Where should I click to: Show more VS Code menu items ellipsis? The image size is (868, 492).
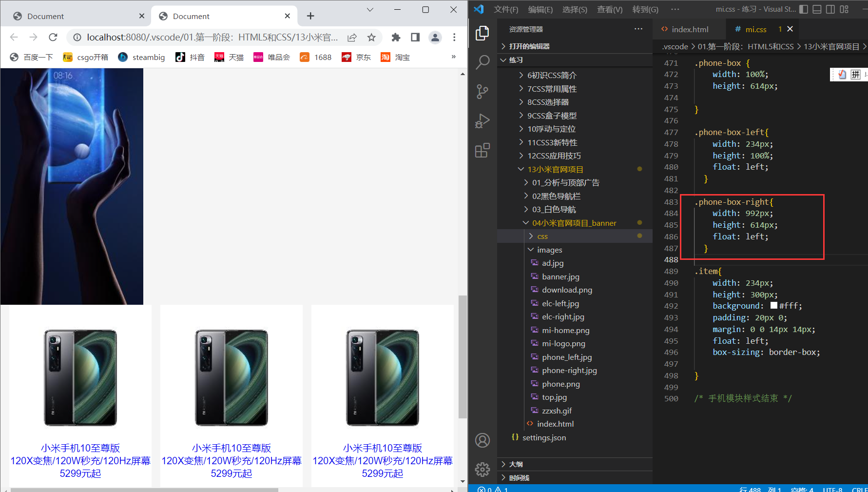(675, 9)
